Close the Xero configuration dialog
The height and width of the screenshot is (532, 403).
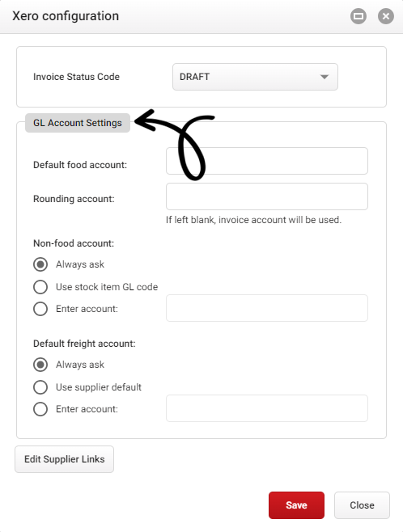coord(386,16)
